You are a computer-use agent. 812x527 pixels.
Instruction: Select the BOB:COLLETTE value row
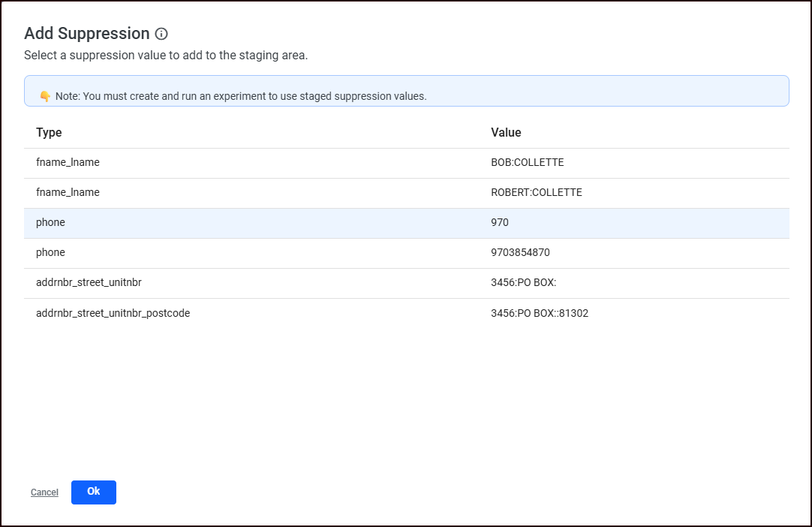pyautogui.click(x=407, y=163)
